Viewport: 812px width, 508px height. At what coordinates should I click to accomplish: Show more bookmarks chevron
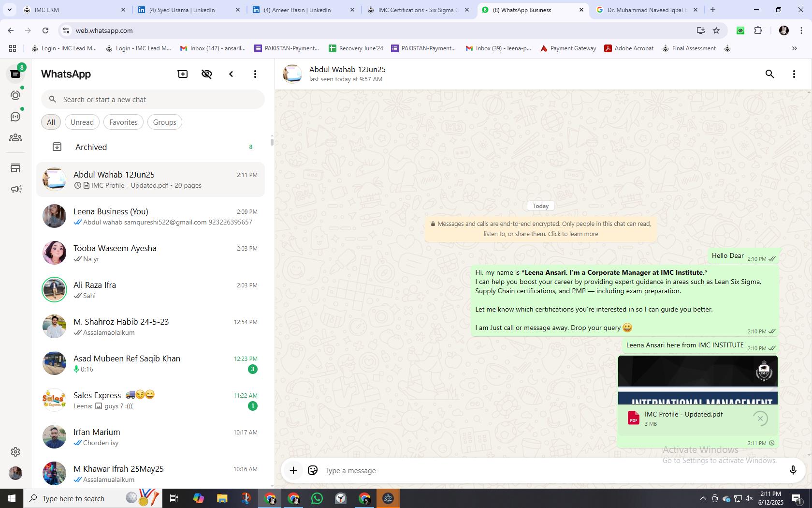pos(794,48)
